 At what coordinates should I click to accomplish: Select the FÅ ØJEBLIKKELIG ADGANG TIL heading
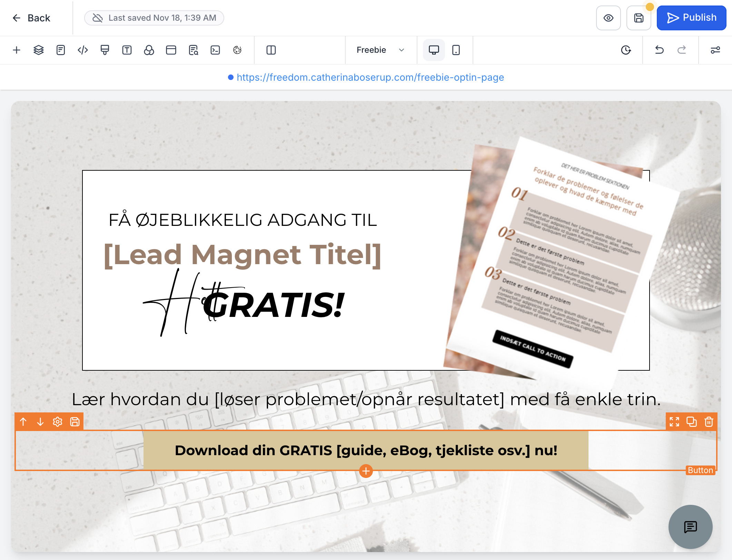(x=243, y=220)
